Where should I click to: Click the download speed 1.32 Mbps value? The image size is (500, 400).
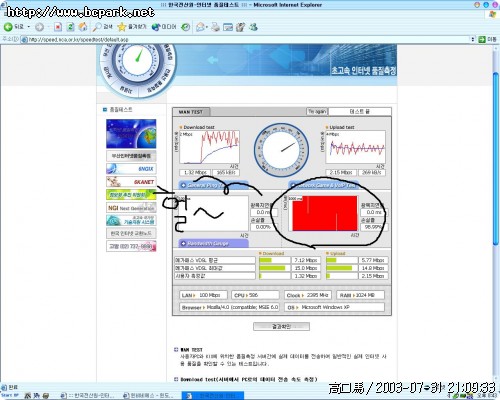click(x=195, y=173)
